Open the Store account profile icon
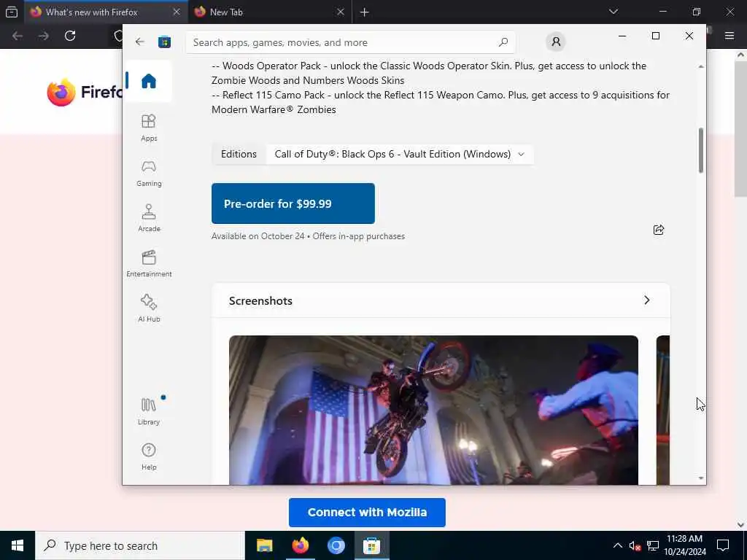Viewport: 747px width, 560px height. (x=555, y=42)
